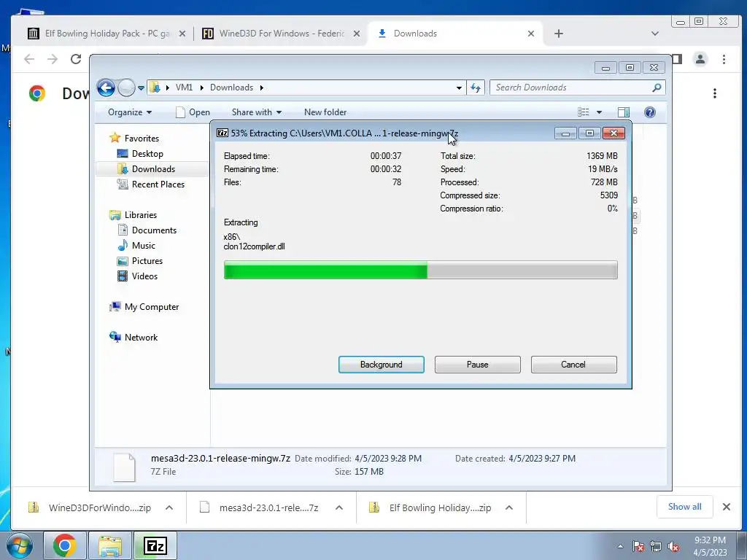
Task: Close the Chrome downloads shelf
Action: (727, 507)
